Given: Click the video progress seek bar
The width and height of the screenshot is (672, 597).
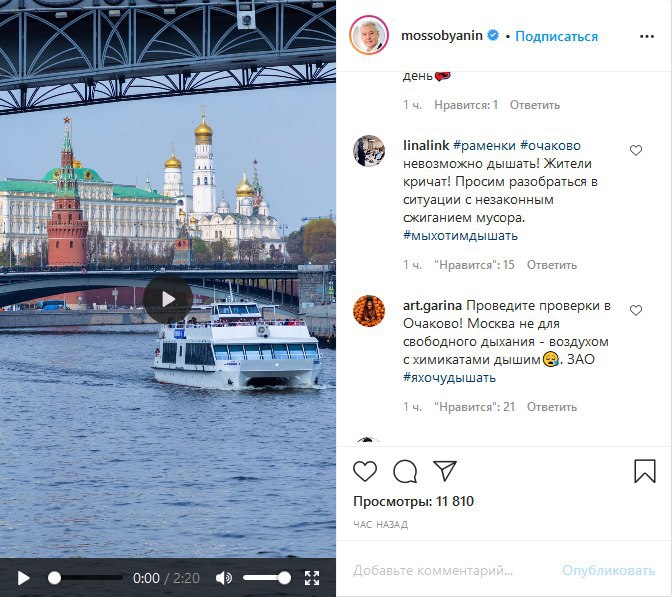Looking at the screenshot, I should tap(85, 578).
